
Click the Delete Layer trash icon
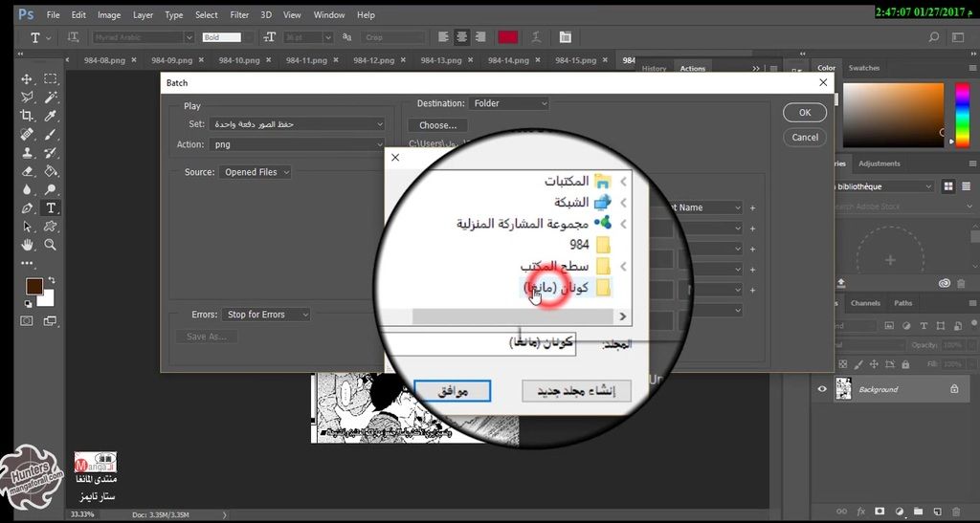(x=956, y=512)
